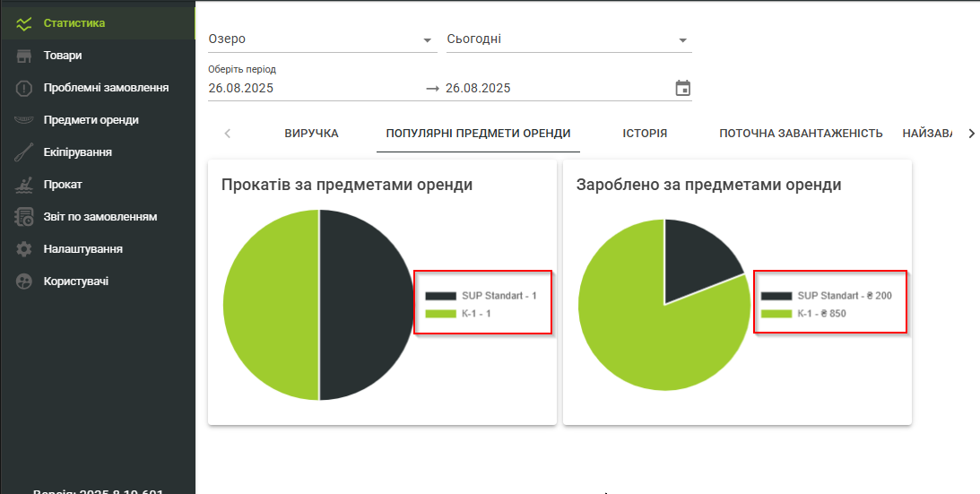This screenshot has height=494, width=980.
Task: Go to Екіпірування section
Action: coord(98,152)
